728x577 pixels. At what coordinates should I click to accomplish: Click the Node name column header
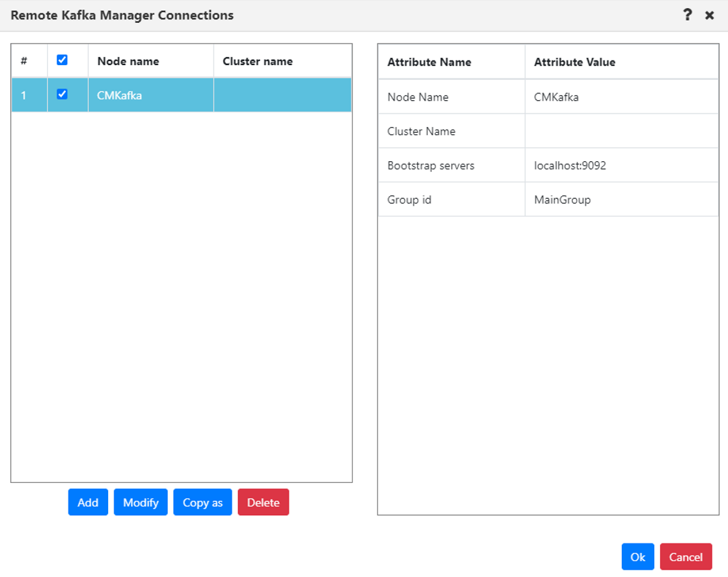[x=128, y=60]
